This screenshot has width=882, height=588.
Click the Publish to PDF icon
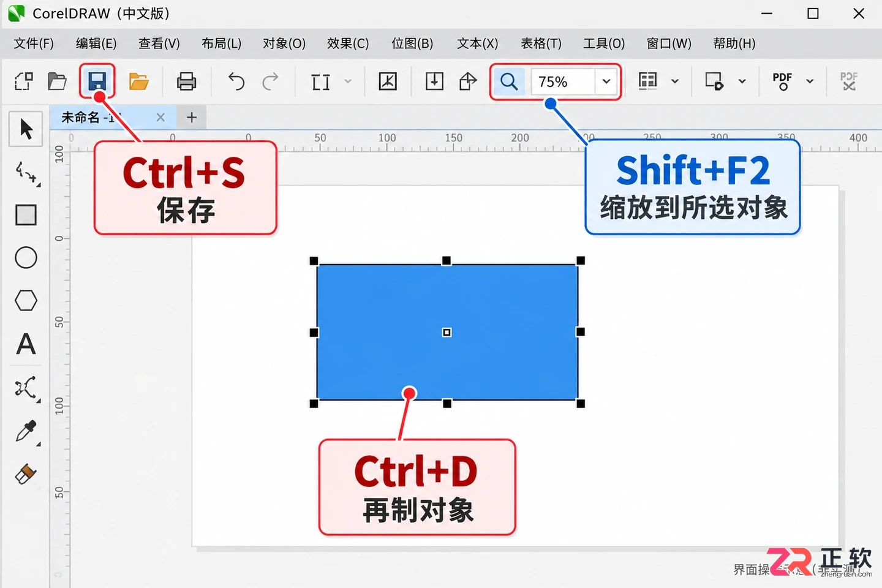pos(782,81)
